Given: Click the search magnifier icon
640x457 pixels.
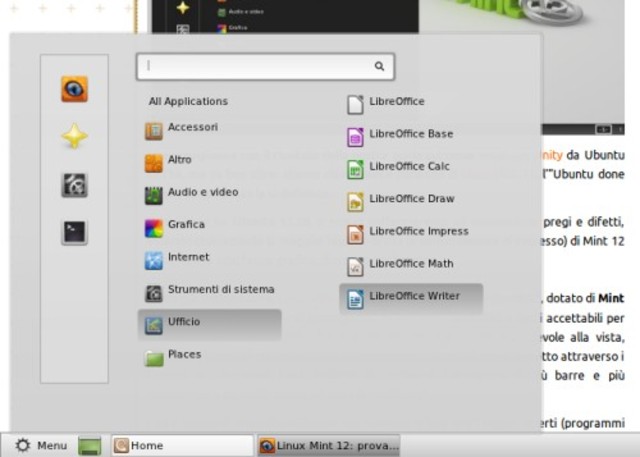Looking at the screenshot, I should pos(379,66).
